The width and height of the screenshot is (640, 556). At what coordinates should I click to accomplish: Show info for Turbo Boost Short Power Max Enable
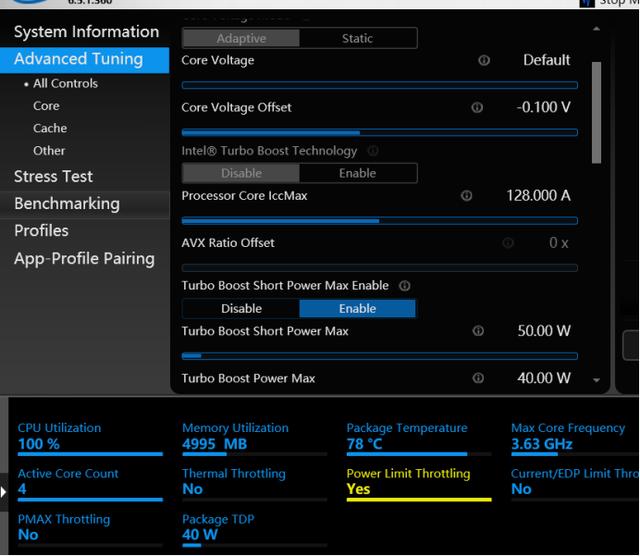point(404,285)
